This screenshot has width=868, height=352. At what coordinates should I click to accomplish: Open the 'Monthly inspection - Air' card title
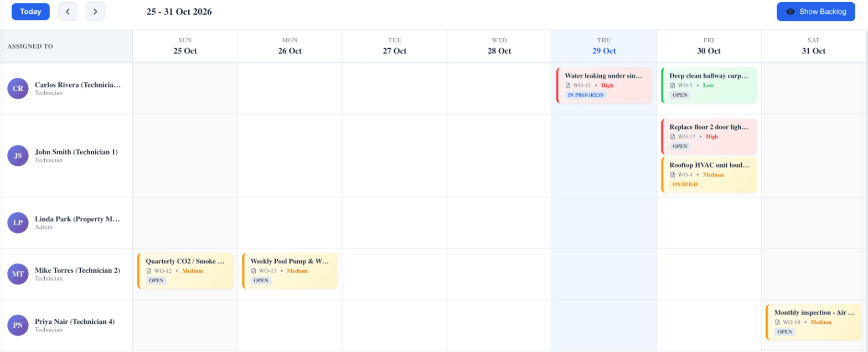(x=814, y=313)
